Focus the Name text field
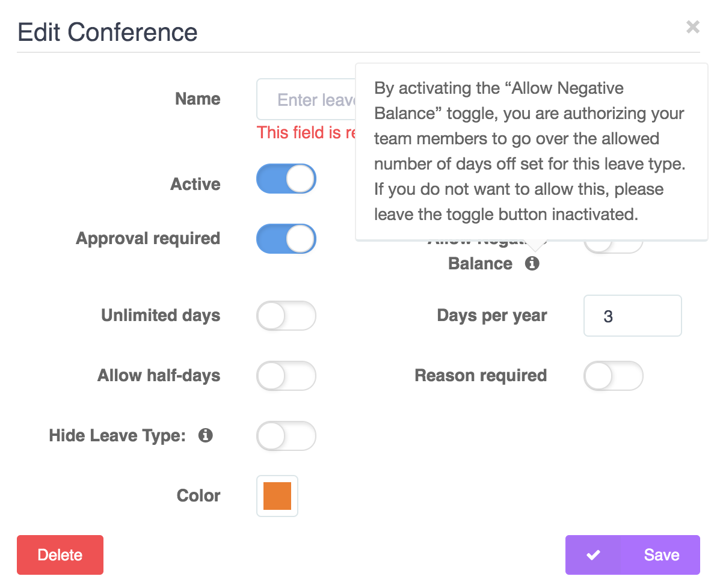This screenshot has width=717, height=588. 306,99
